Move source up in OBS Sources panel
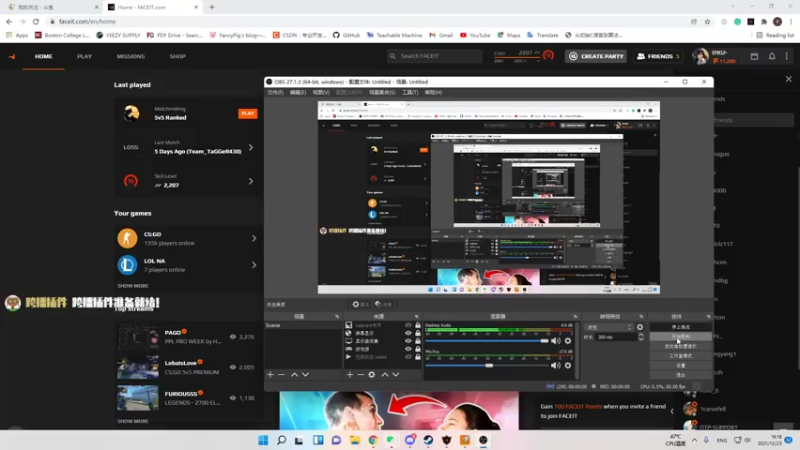 tap(385, 374)
